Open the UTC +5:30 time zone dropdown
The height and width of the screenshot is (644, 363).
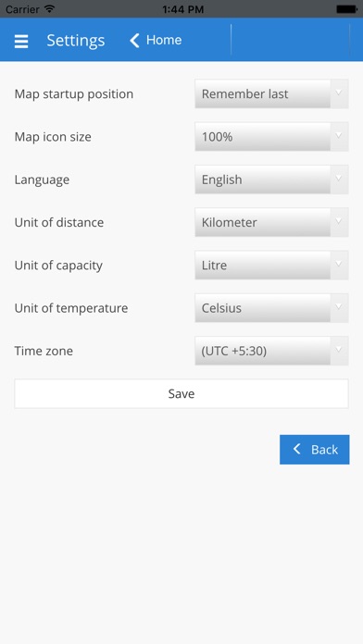(271, 351)
